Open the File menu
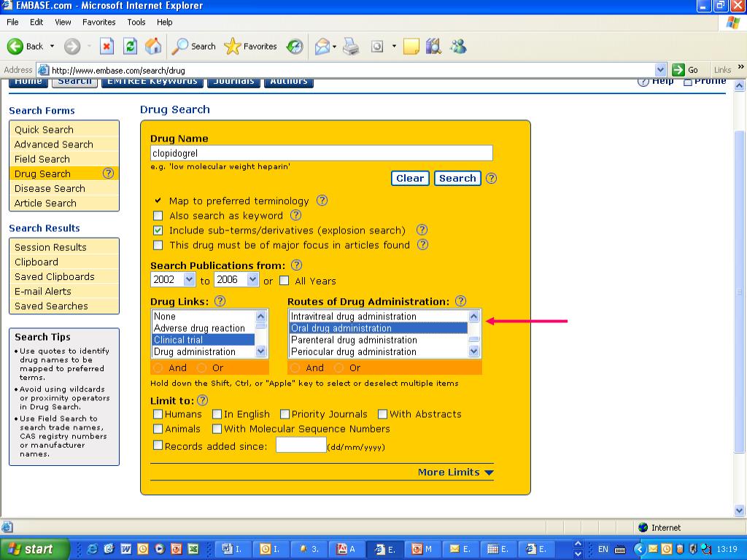747x560 pixels. 12,22
